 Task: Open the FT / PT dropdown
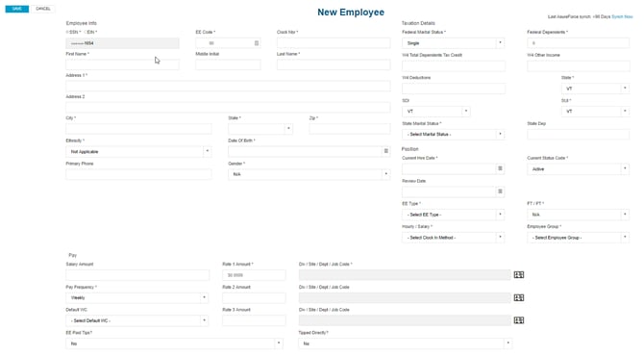click(x=578, y=215)
